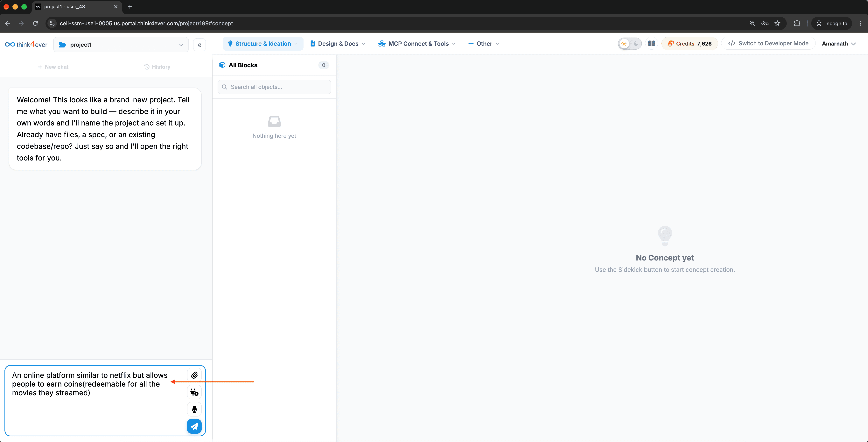
Task: Bookmark this page with the star icon
Action: [x=777, y=23]
